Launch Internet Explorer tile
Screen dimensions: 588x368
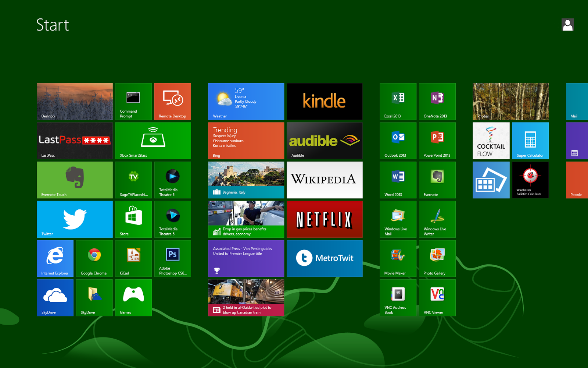[x=55, y=258]
